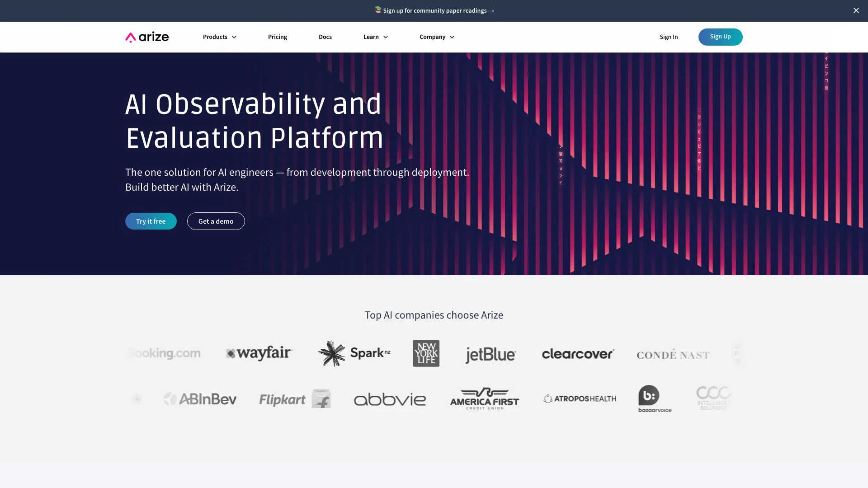Click the Products dropdown chevron

[x=234, y=37]
